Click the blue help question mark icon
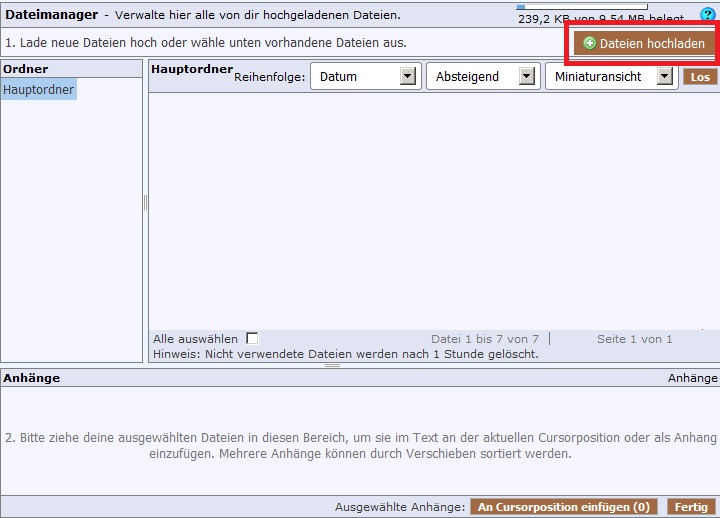The image size is (720, 518). (707, 14)
